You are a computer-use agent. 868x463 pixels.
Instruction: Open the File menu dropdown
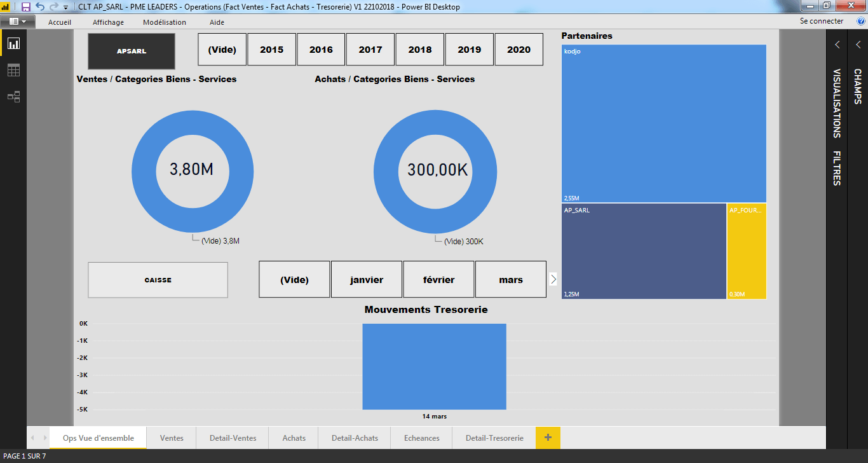(18, 21)
